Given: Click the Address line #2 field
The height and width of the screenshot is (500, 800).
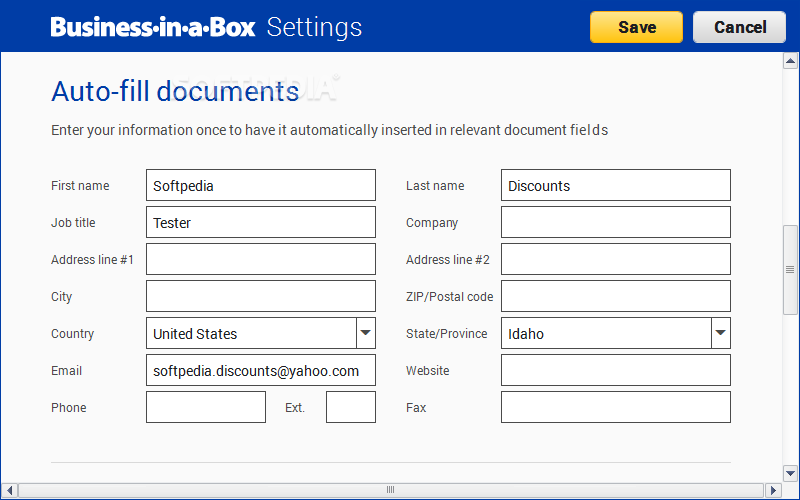Looking at the screenshot, I should [x=616, y=259].
